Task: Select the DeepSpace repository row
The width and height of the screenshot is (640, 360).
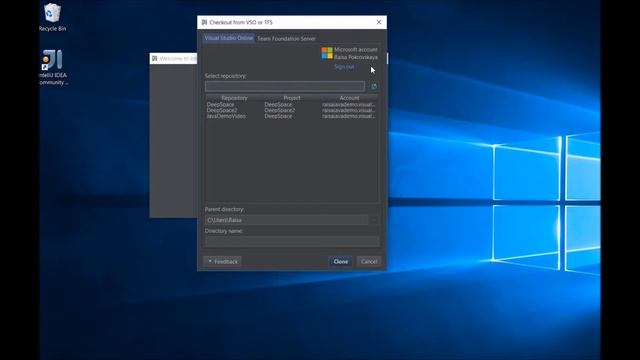Action: coord(292,104)
